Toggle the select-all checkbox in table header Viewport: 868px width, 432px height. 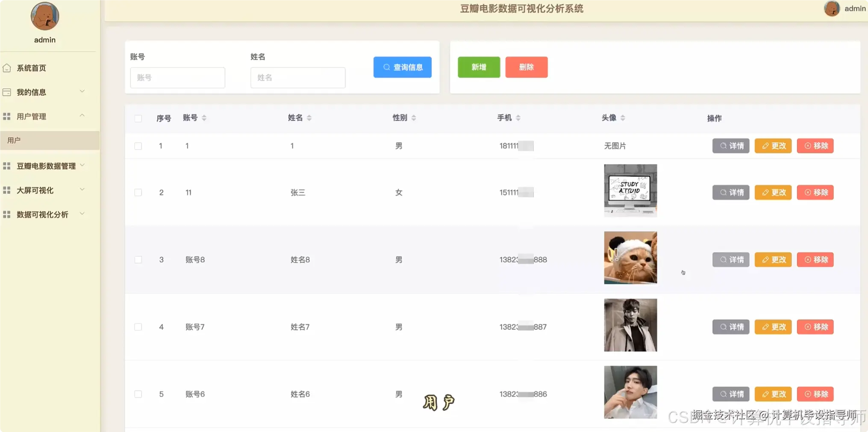tap(138, 118)
